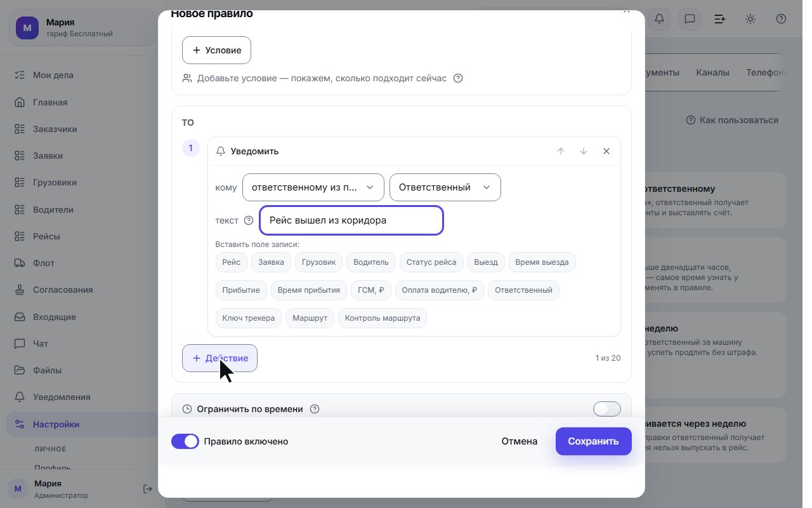
Task: Insert the Водитель field chip
Action: tap(371, 262)
